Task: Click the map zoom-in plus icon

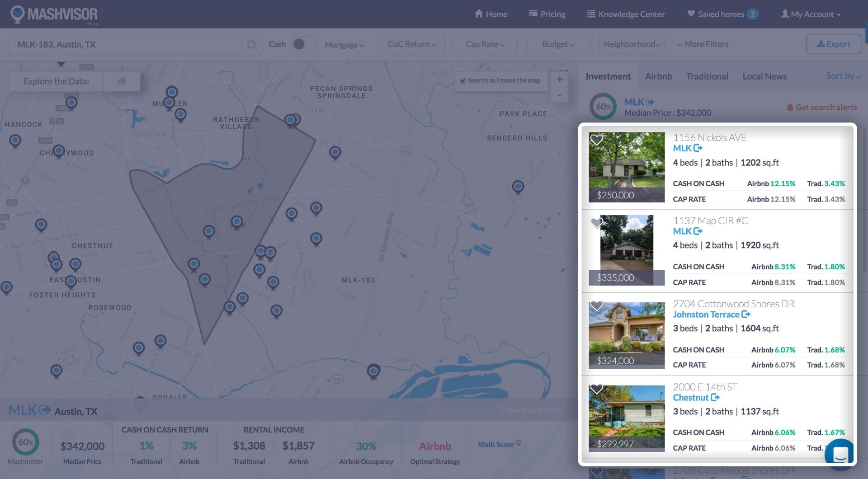Action: (x=559, y=79)
